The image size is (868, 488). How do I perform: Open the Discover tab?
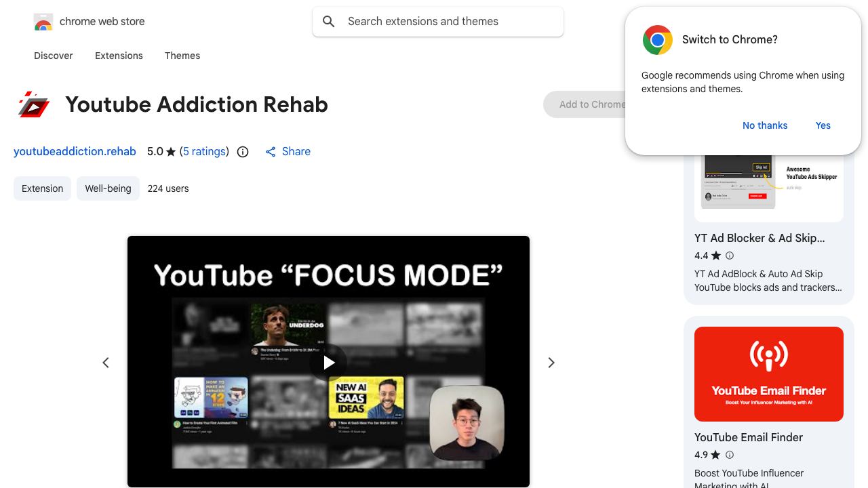click(x=54, y=56)
